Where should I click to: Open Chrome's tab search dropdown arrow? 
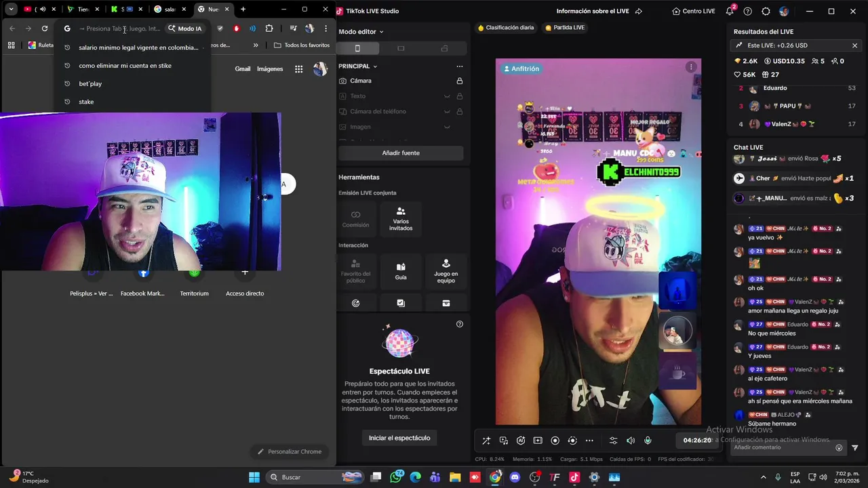pyautogui.click(x=12, y=9)
